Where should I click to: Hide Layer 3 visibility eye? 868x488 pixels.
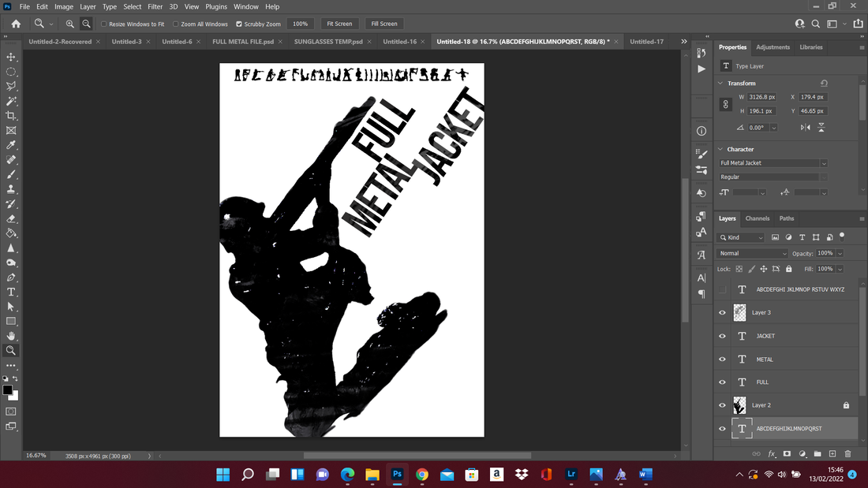(x=722, y=313)
